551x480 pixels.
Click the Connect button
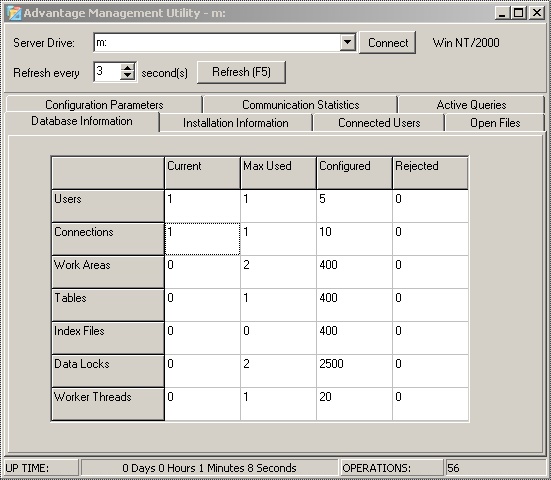(x=388, y=43)
